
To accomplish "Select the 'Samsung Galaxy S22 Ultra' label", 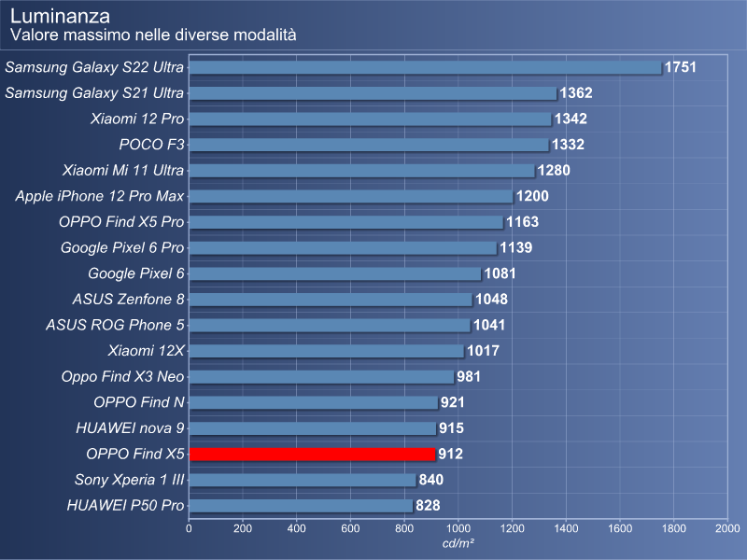I will tap(94, 67).
